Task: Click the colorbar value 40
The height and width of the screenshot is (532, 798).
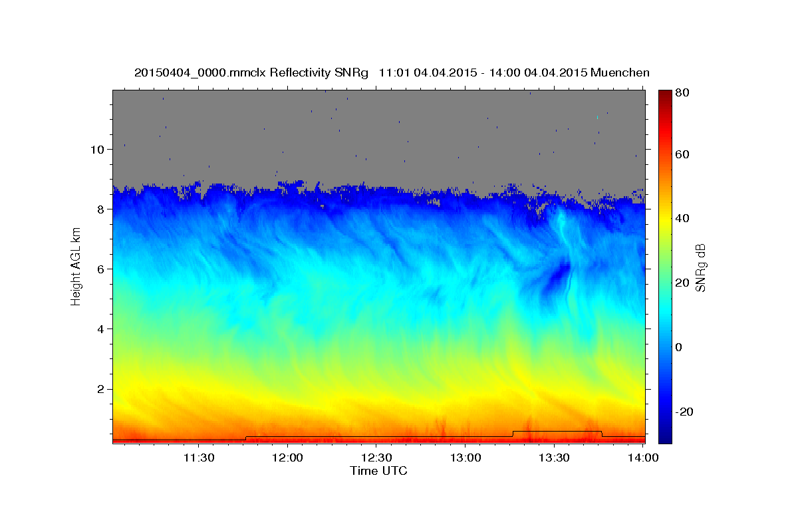Action: tap(683, 218)
